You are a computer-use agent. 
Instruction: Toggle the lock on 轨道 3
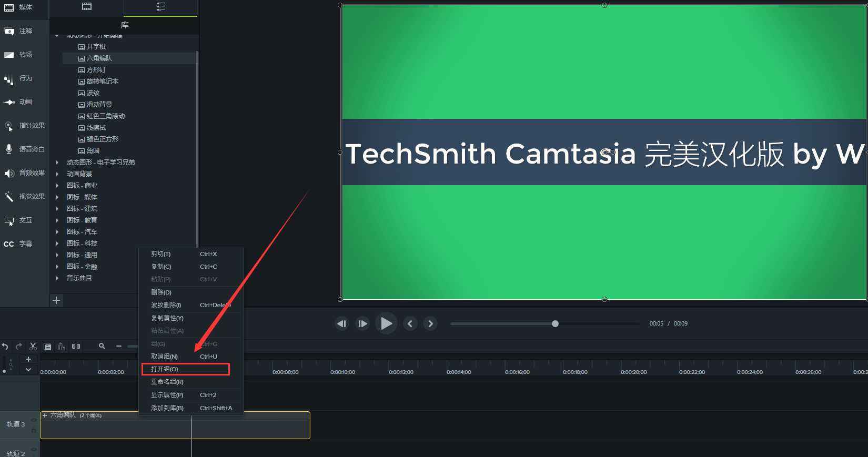(x=34, y=431)
